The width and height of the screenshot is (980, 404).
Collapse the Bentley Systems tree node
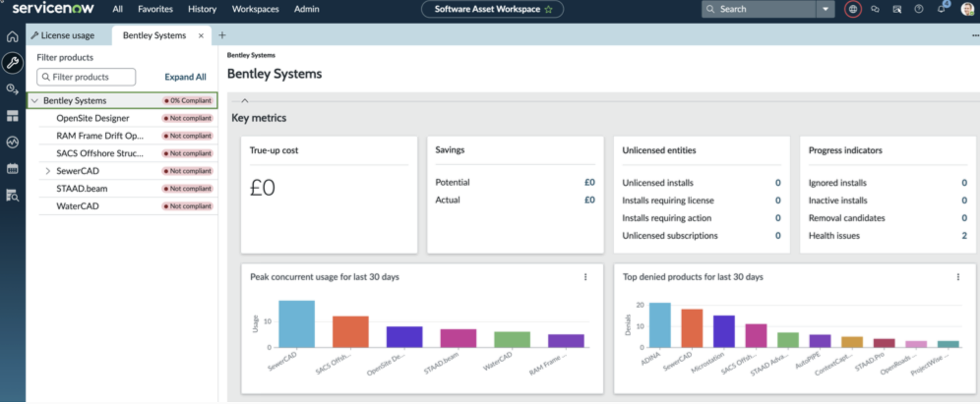(34, 101)
